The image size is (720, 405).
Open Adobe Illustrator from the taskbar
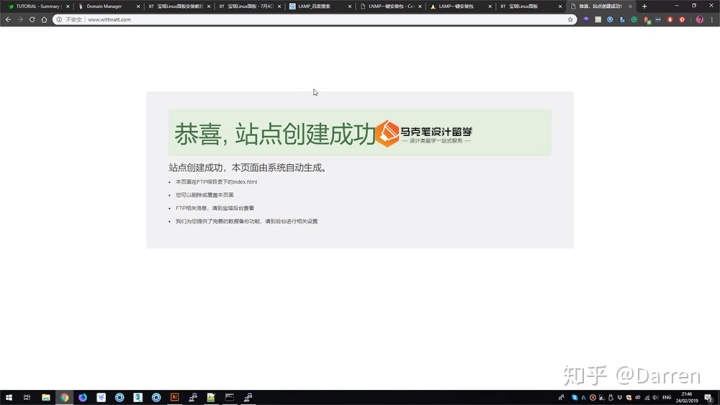(174, 397)
